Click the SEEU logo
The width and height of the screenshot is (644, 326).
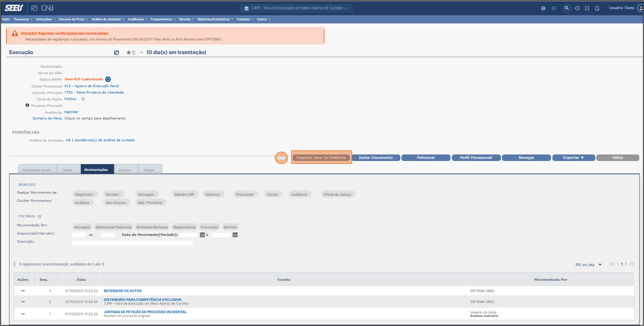(x=14, y=8)
